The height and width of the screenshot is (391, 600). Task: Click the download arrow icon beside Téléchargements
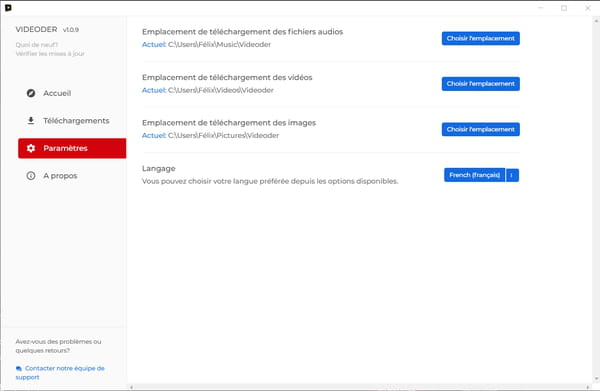[31, 121]
